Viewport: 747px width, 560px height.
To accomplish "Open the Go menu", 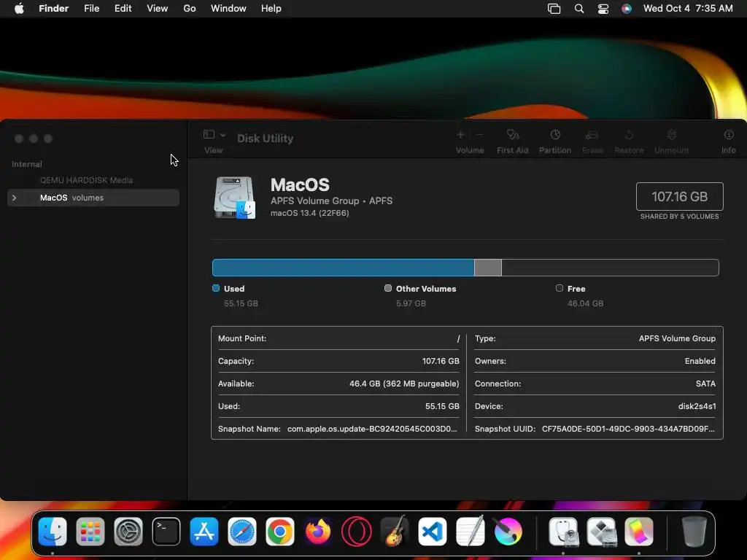I will tap(190, 9).
